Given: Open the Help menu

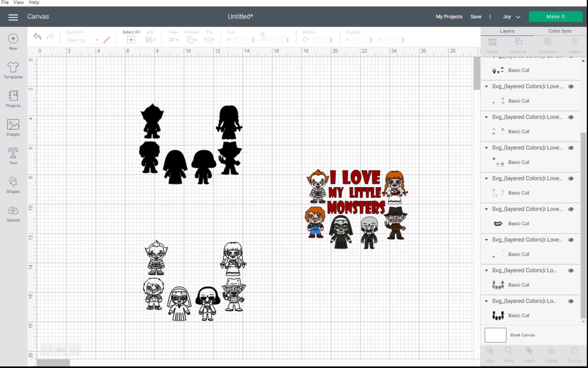Looking at the screenshot, I should 34,3.
